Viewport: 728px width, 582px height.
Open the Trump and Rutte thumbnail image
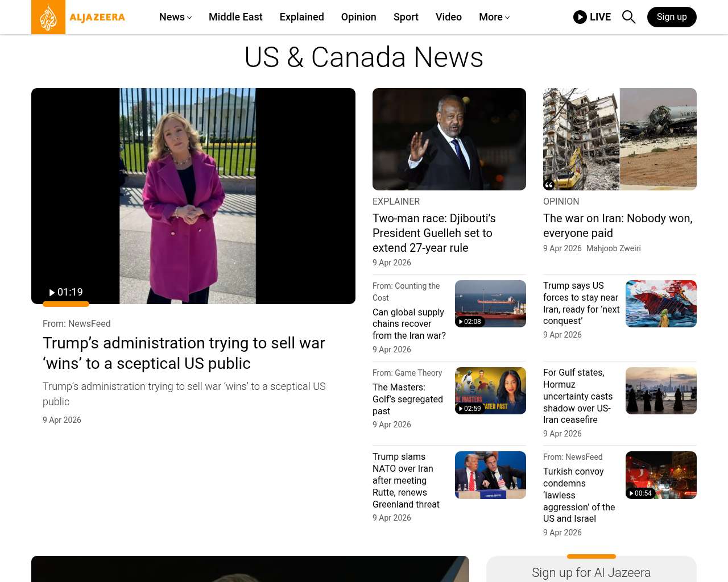(490, 475)
